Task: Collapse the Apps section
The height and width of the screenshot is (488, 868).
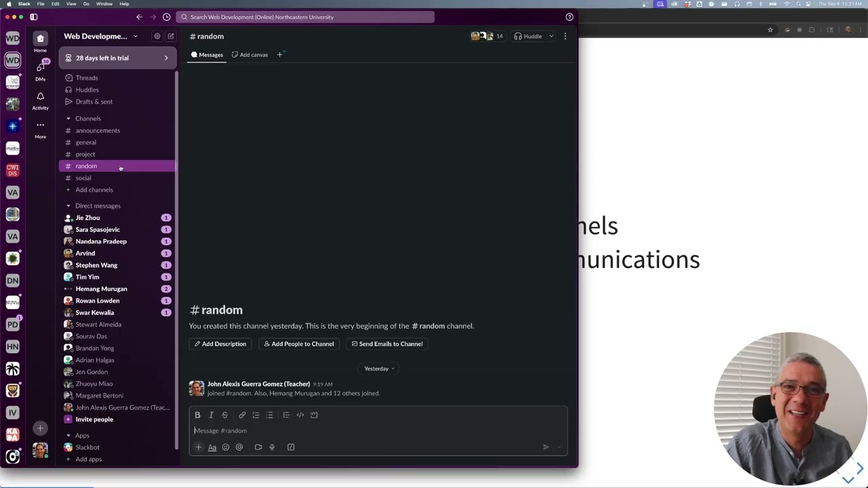Action: point(68,436)
